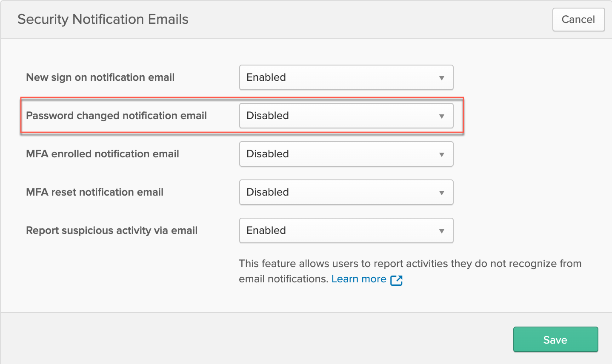This screenshot has height=364, width=612.
Task: Click the external link icon beside Learn more
Action: [x=396, y=280]
